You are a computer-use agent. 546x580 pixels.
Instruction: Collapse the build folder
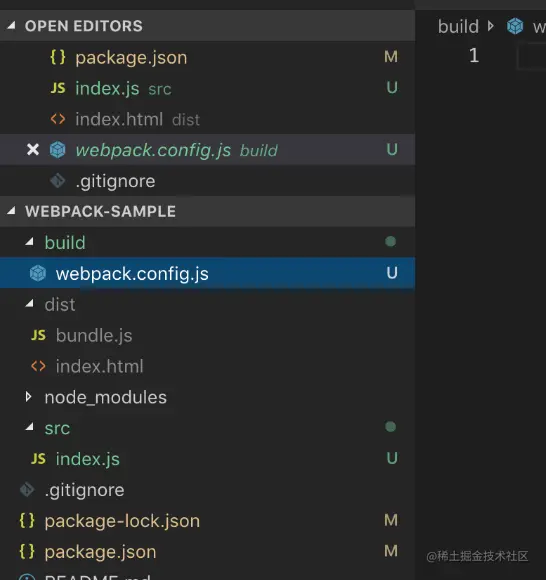click(29, 242)
